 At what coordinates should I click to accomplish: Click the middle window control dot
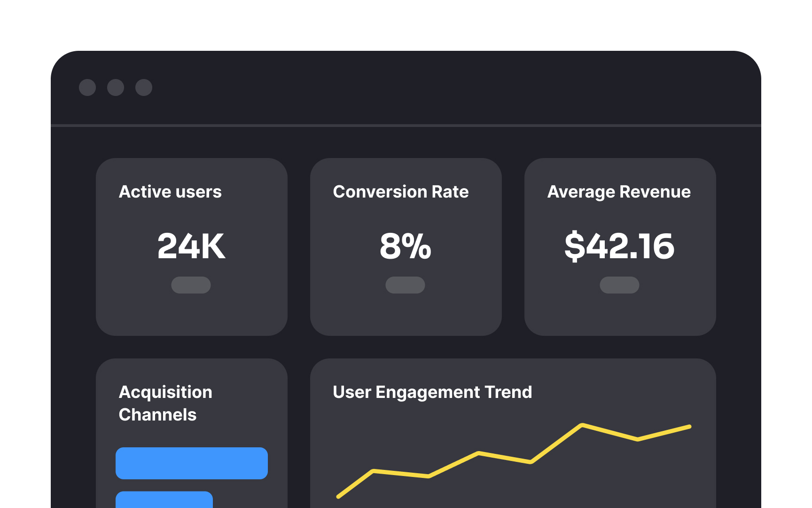pos(116,87)
